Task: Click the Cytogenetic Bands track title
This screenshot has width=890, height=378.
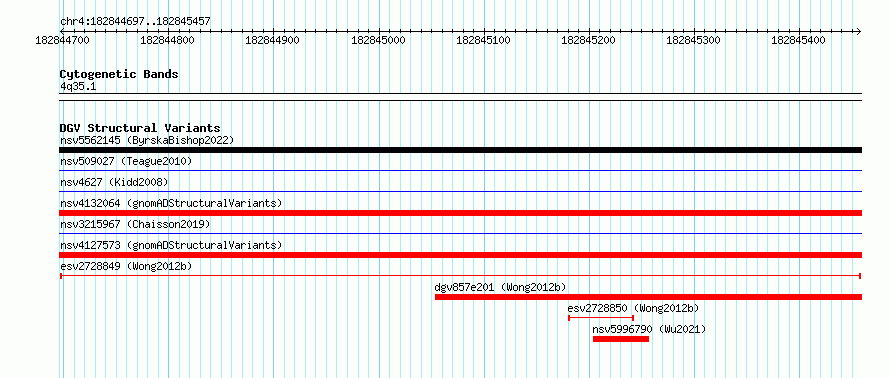Action: pos(119,74)
